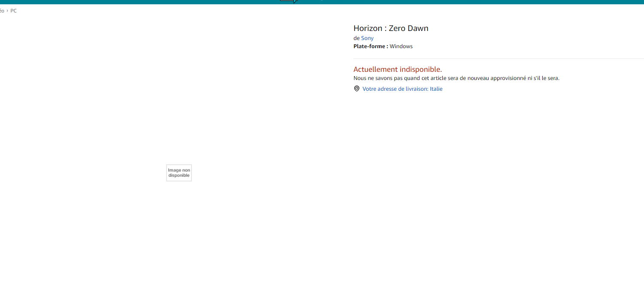Click the breadcrumb chevron separator before PC
The height and width of the screenshot is (292, 644).
coord(7,11)
